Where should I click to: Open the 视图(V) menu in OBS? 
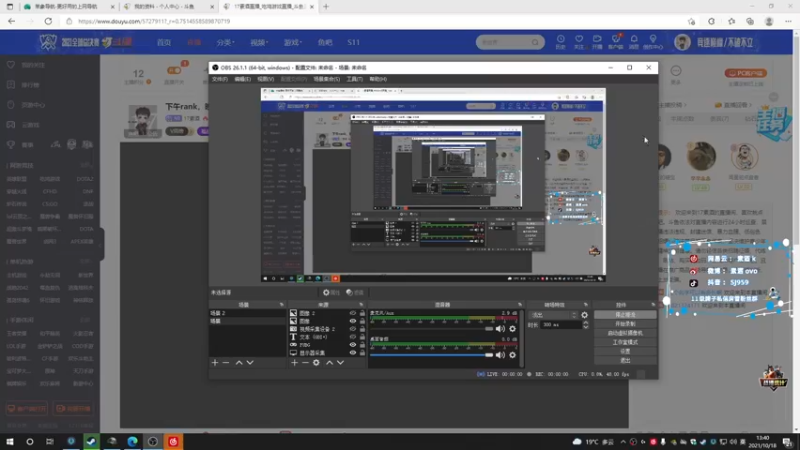click(x=265, y=79)
